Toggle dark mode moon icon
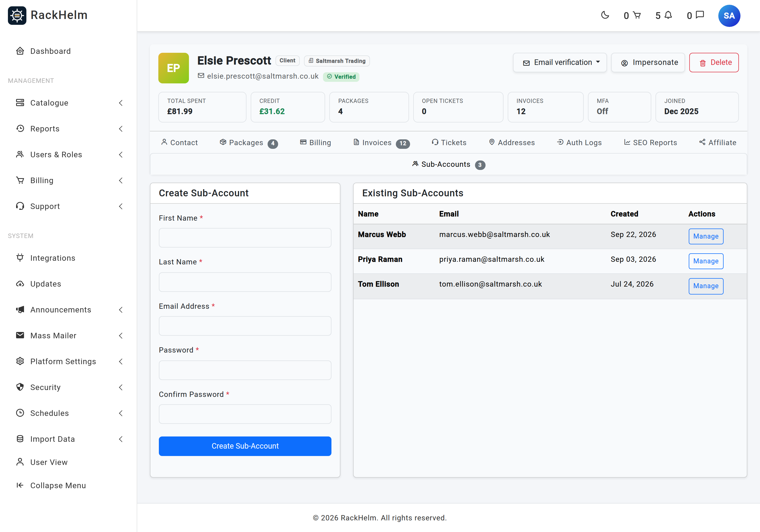 (605, 15)
